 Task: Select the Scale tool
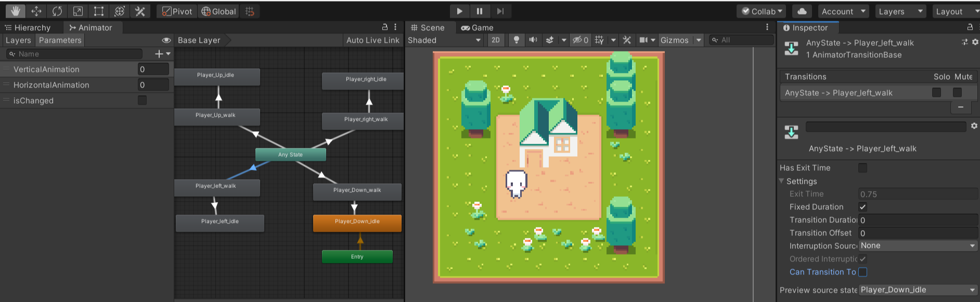(78, 11)
